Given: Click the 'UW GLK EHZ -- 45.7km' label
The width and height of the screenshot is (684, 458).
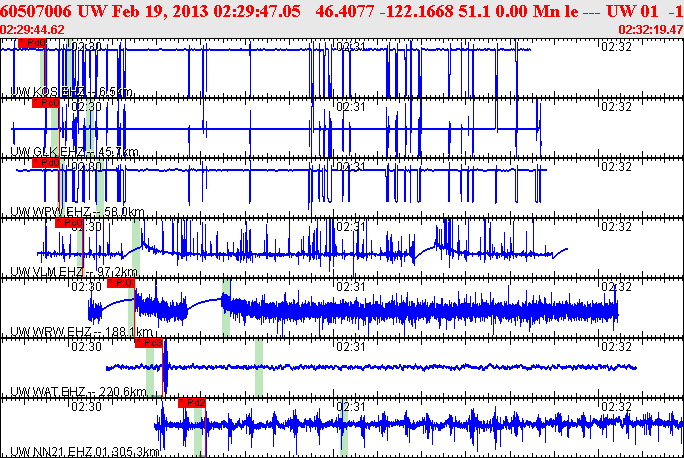Looking at the screenshot, I should (x=74, y=152).
